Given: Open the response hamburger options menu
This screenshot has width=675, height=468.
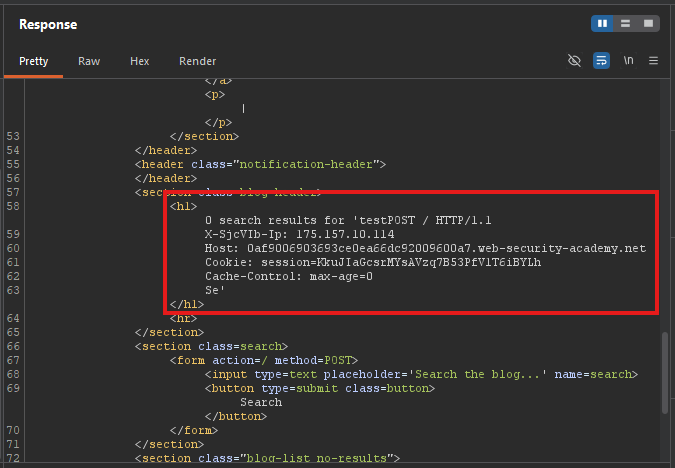Looking at the screenshot, I should (653, 61).
